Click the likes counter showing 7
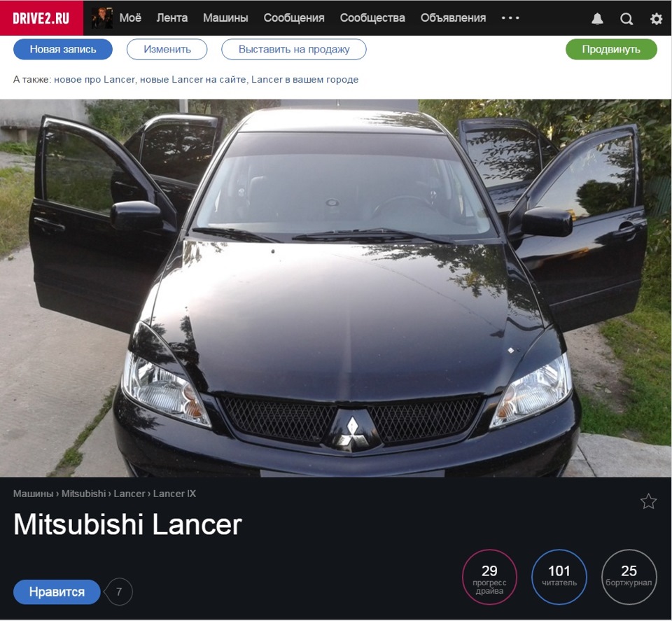672x621 pixels. (119, 592)
